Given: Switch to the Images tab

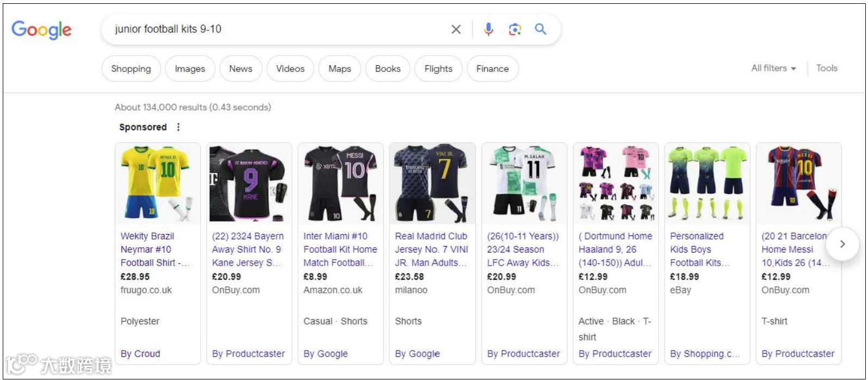Looking at the screenshot, I should [190, 69].
